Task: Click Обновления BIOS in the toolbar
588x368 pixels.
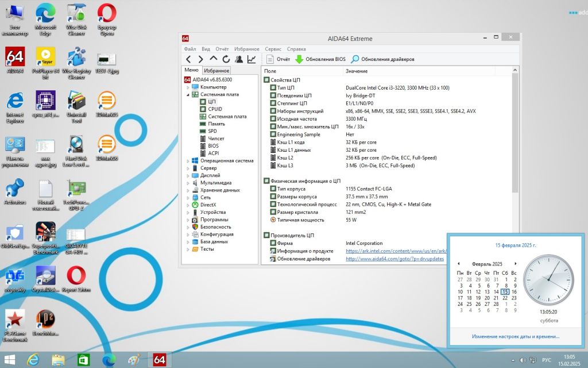Action: pos(320,59)
